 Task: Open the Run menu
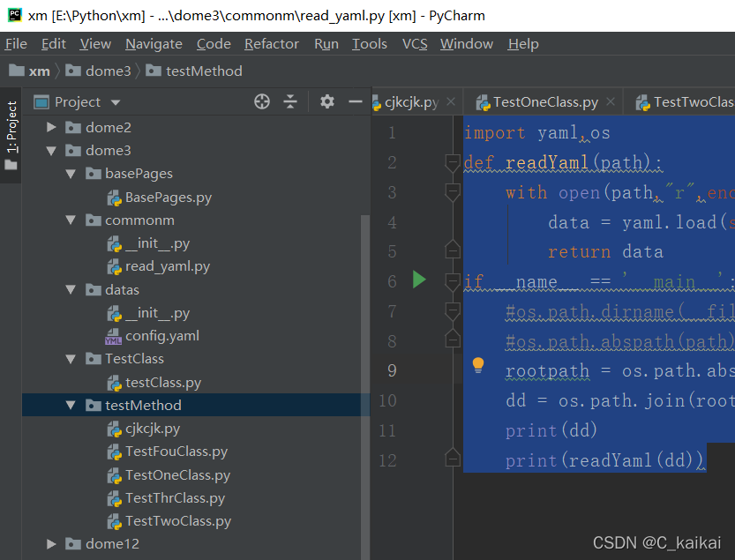click(x=326, y=44)
